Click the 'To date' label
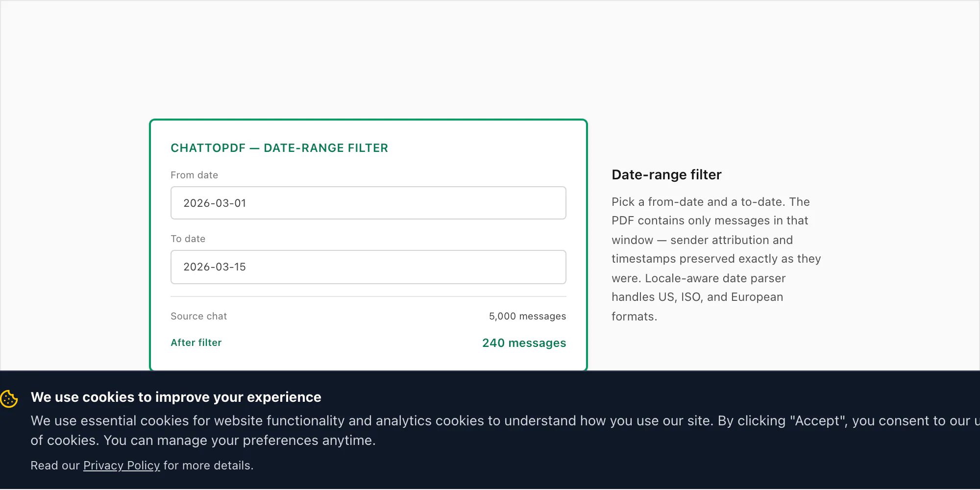The width and height of the screenshot is (980, 490). click(x=188, y=239)
